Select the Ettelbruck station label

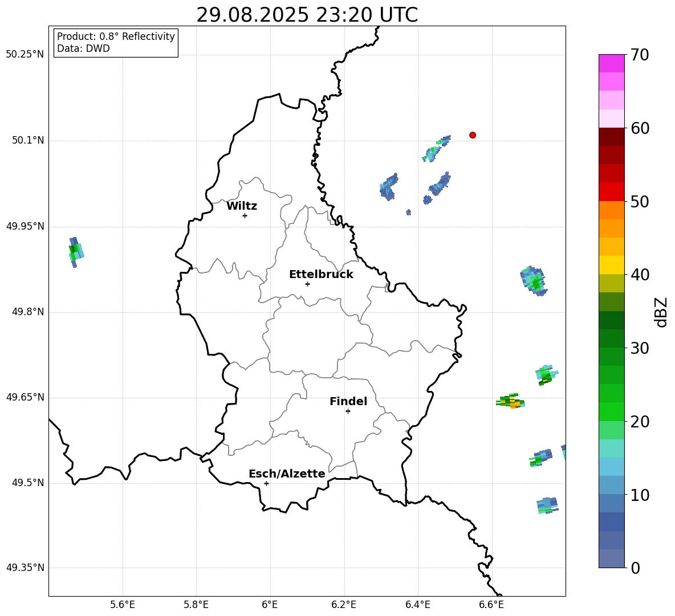[321, 275]
